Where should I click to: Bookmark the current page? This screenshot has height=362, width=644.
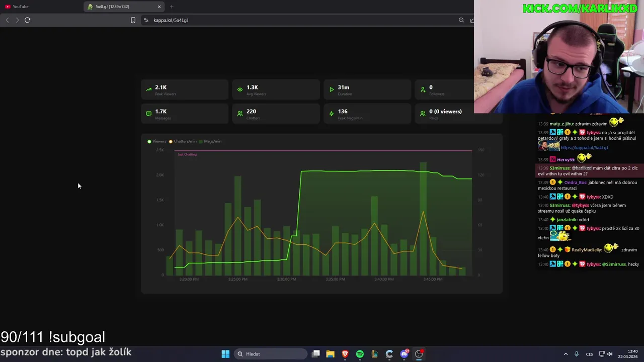133,20
